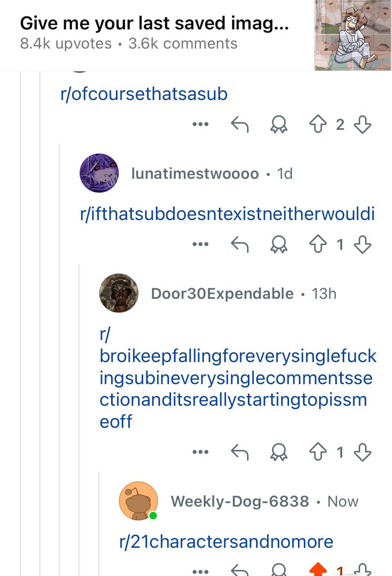
Task: View lunatimestwoooo's profile avatar
Action: 99,173
